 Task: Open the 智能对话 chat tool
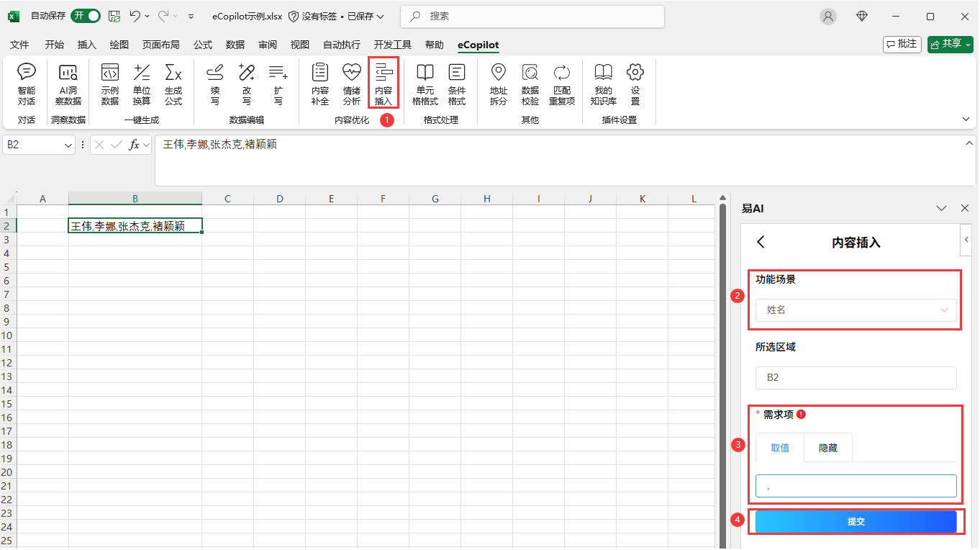tap(27, 84)
